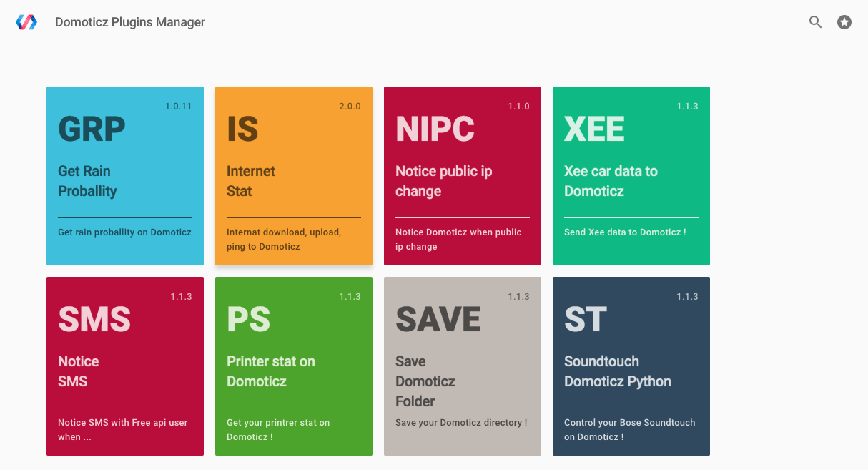Click the star favorites icon
868x470 pixels.
tap(844, 22)
